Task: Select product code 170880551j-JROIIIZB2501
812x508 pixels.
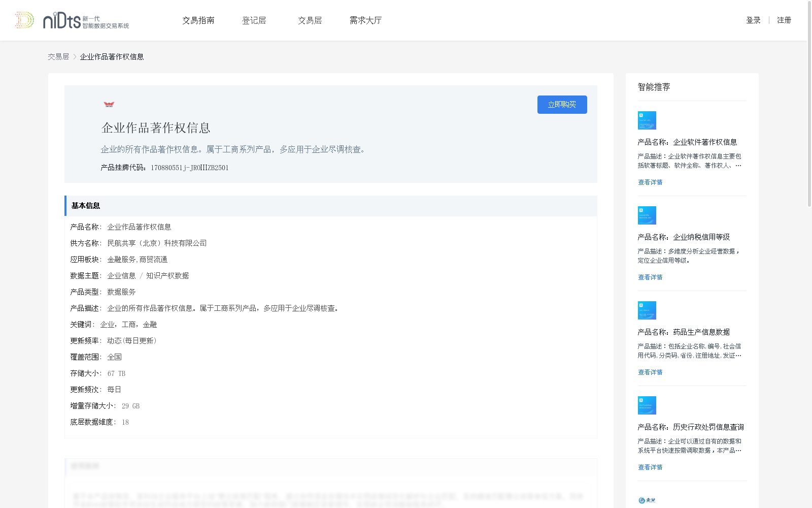Action: pyautogui.click(x=190, y=168)
